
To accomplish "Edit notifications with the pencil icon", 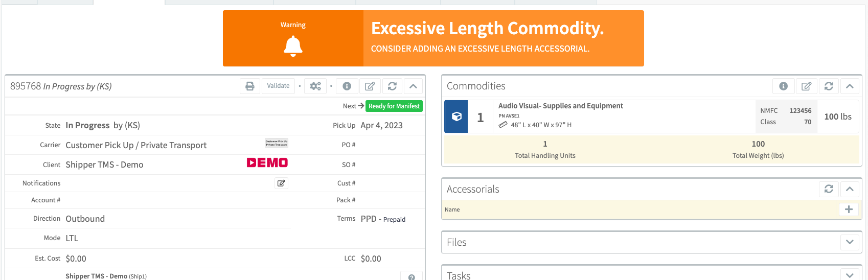I will 281,183.
